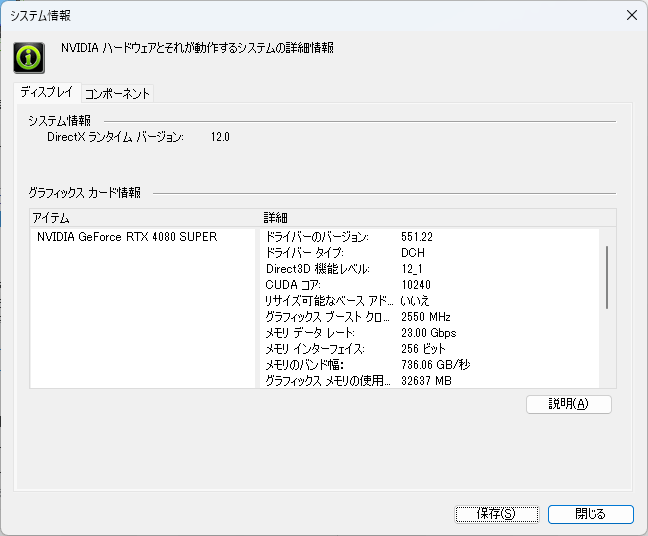
Task: Click the メモリのバンド幅 row
Action: [x=430, y=364]
